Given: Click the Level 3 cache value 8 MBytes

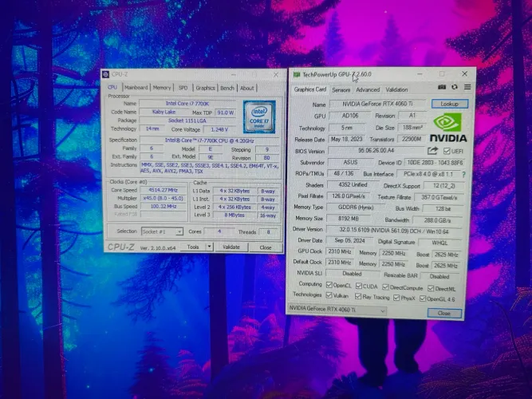Looking at the screenshot, I should tap(234, 215).
